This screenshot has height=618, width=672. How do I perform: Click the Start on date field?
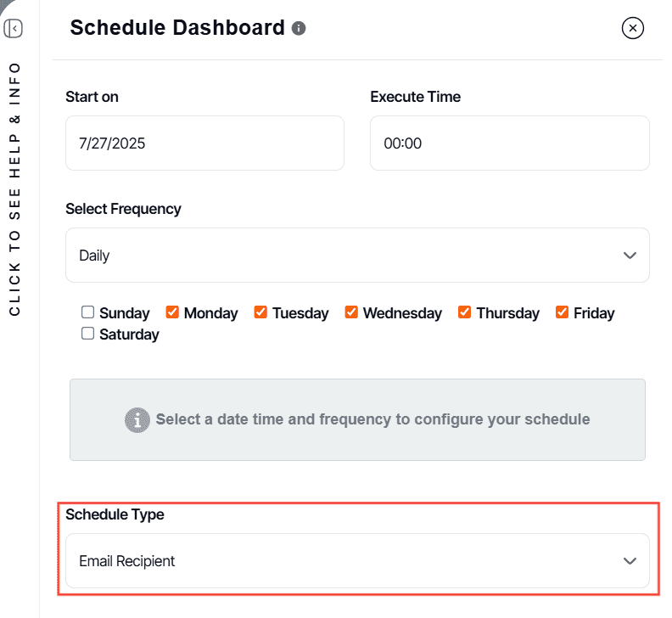click(204, 143)
